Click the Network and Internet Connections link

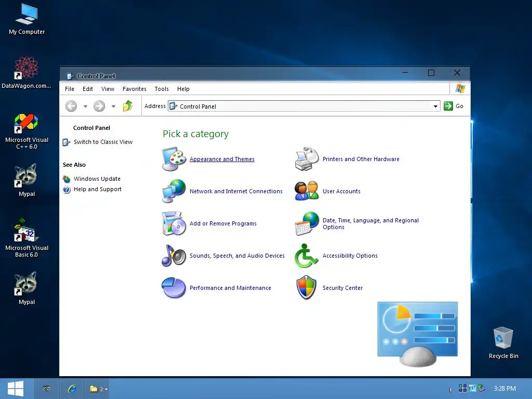[x=236, y=191]
